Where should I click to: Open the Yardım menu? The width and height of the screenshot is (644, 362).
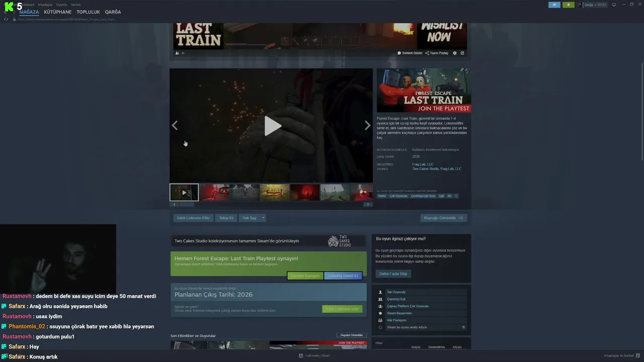point(75,5)
